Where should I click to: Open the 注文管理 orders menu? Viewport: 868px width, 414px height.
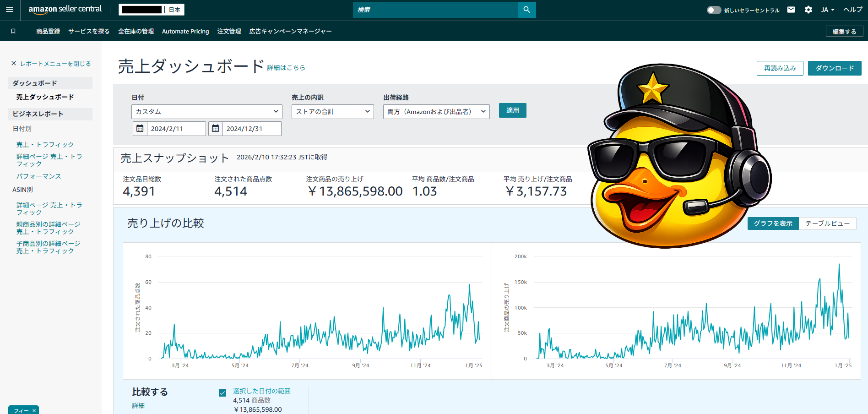tap(229, 32)
